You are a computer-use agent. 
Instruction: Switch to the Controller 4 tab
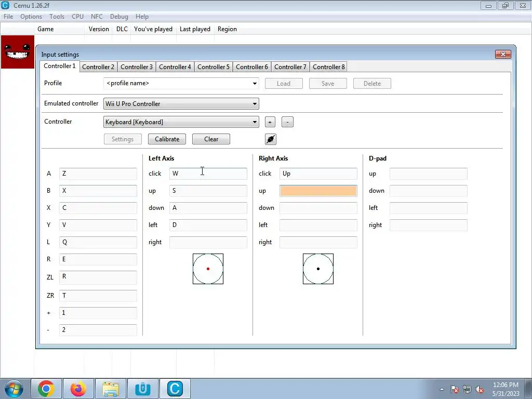[175, 67]
